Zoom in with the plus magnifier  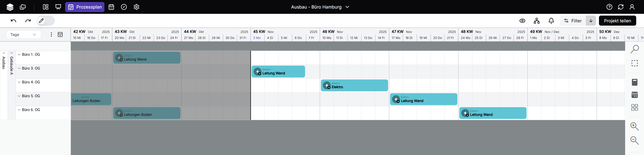point(634,126)
